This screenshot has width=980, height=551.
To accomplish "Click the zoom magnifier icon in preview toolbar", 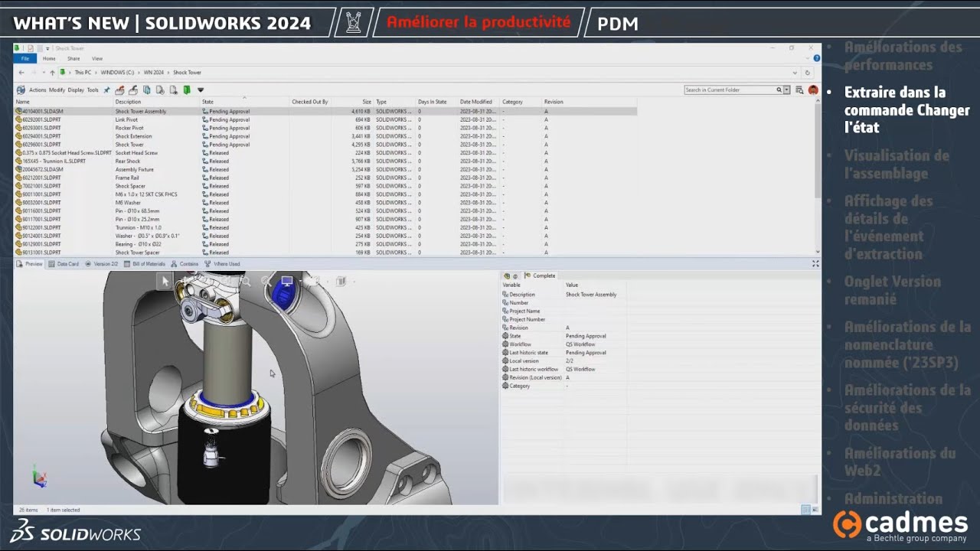I will pyautogui.click(x=247, y=281).
